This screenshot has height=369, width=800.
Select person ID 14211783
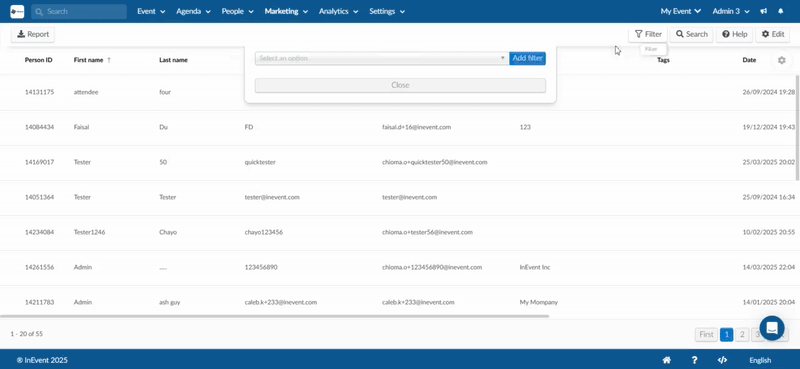point(39,302)
